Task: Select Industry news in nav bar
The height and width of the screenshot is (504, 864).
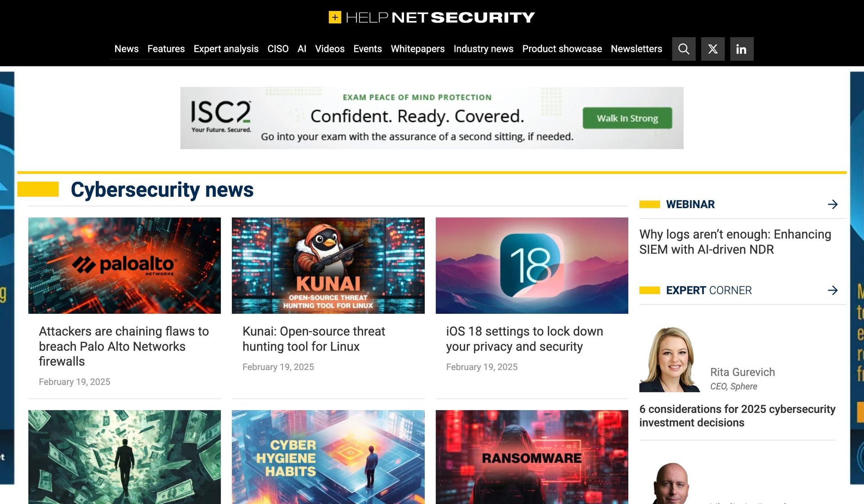Action: coord(483,49)
